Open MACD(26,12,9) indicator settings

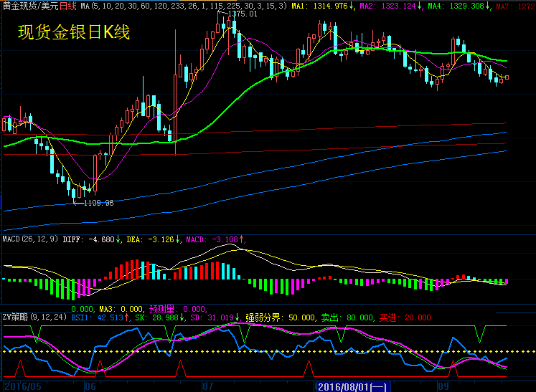[x=30, y=239]
